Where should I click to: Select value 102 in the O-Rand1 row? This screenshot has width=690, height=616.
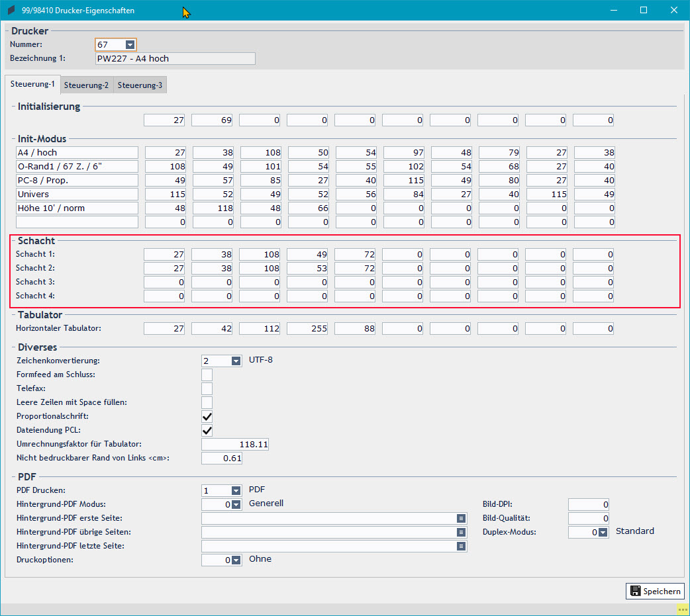pos(404,167)
